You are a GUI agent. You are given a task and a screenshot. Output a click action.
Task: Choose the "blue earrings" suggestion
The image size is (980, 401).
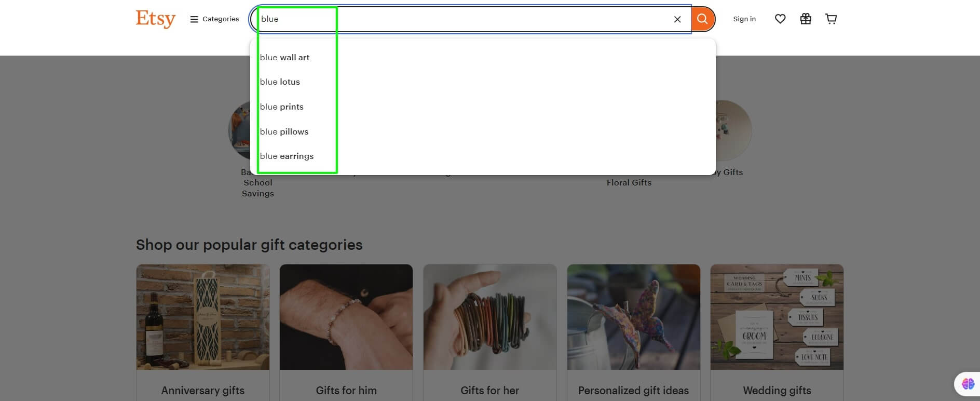(287, 156)
